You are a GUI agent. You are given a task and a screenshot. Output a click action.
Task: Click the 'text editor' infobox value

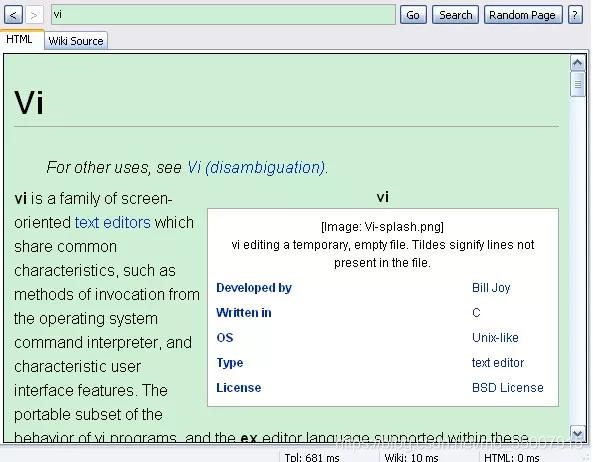498,363
